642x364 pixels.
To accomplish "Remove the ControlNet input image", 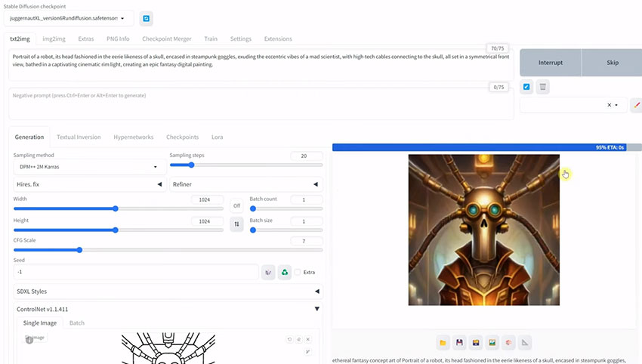I will pyautogui.click(x=308, y=339).
